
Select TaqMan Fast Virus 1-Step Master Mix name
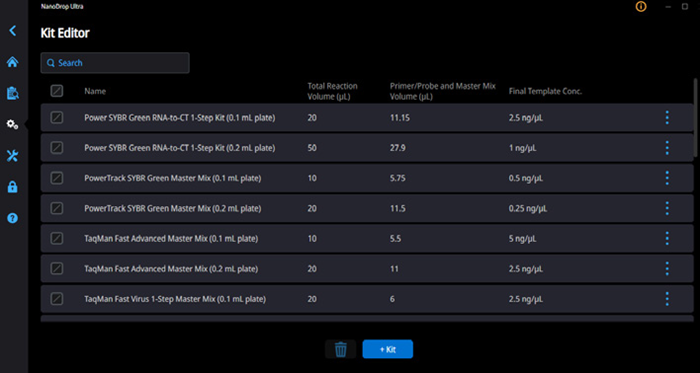tap(175, 298)
